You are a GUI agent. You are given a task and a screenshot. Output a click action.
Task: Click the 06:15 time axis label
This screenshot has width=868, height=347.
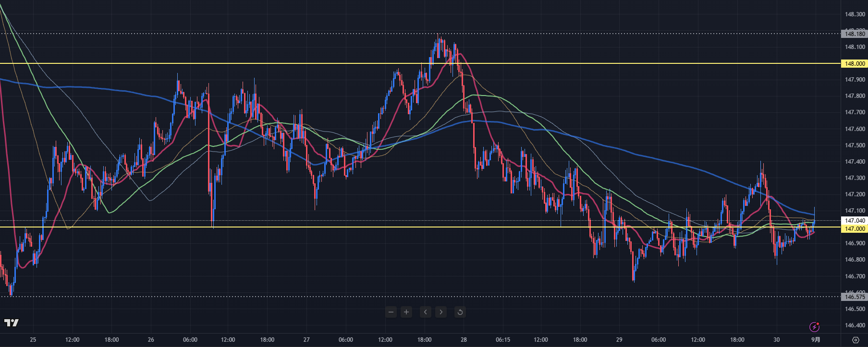(503, 340)
